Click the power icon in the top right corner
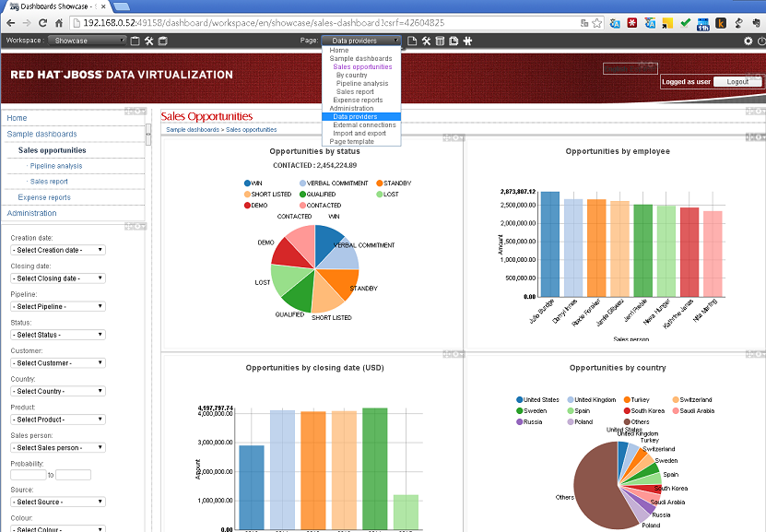The width and height of the screenshot is (766, 532). (x=760, y=41)
